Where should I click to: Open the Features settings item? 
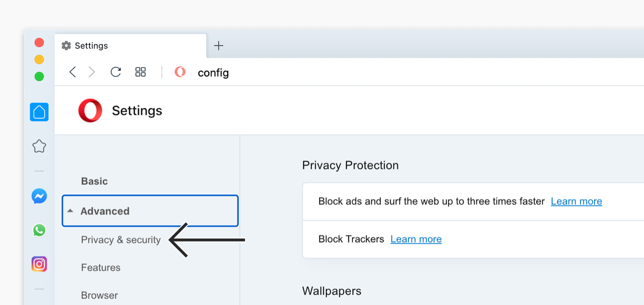click(100, 267)
